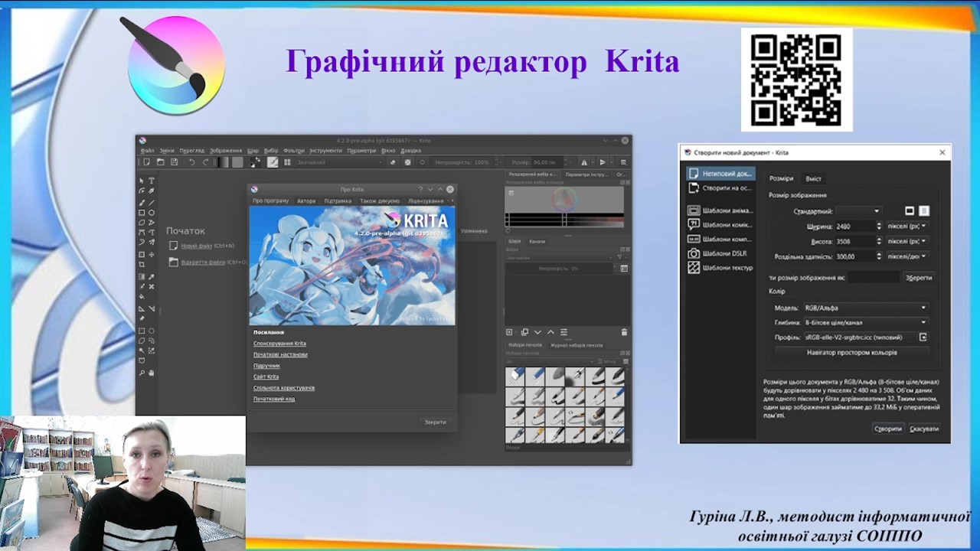
Task: Open the Модель RGB/Альфа dropdown
Action: point(865,308)
